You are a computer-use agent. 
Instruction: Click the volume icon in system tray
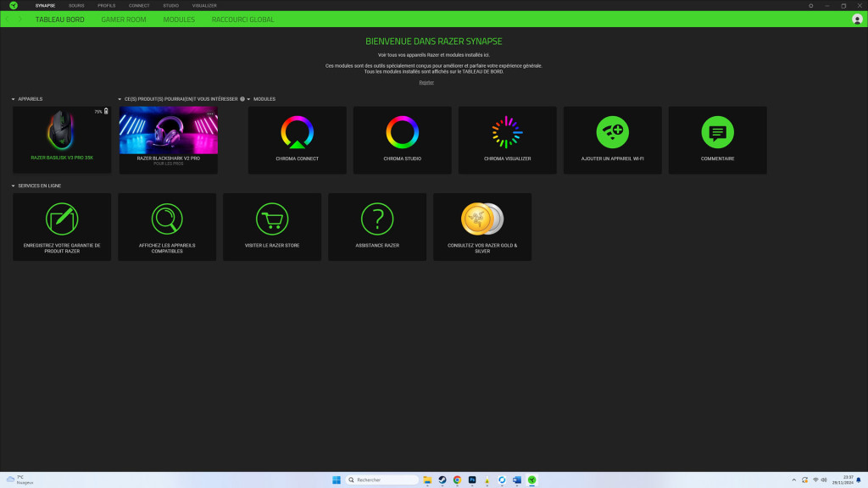click(x=824, y=480)
